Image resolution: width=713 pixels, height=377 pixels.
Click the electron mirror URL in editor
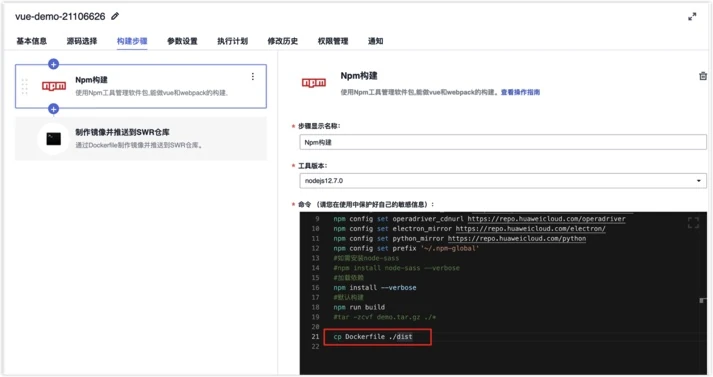tap(531, 229)
